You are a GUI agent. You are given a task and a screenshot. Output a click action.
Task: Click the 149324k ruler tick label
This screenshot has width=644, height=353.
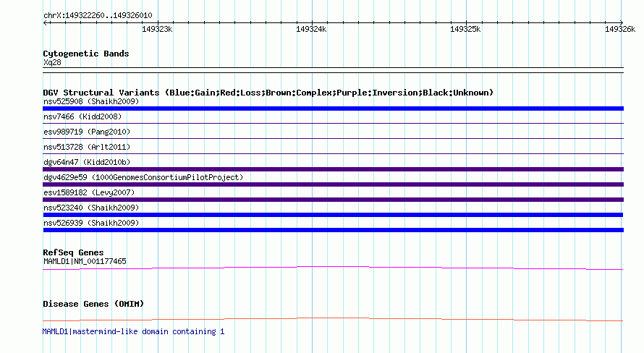coord(311,29)
